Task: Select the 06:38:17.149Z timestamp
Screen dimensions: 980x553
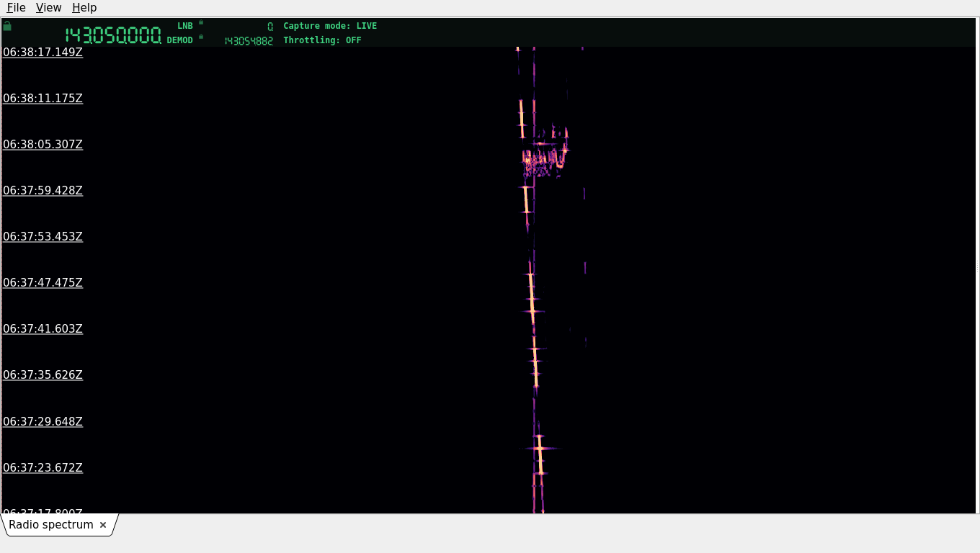Action: [43, 53]
